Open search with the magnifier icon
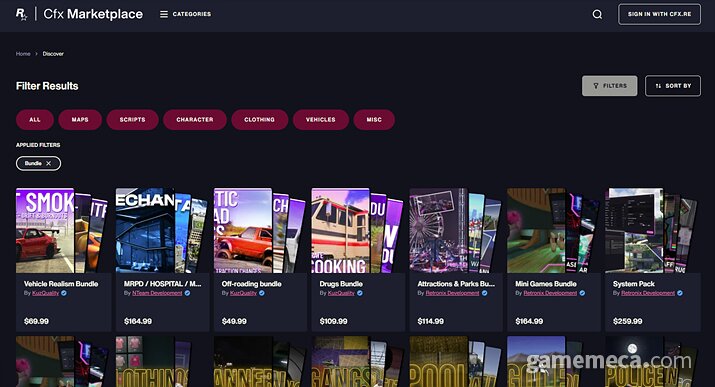Viewport: 715px width, 387px height. coord(597,15)
